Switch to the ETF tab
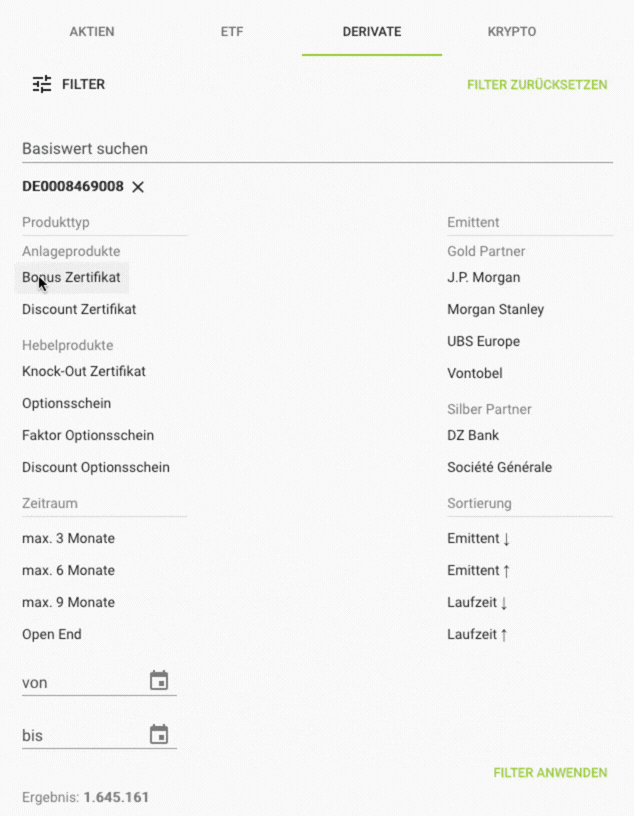The width and height of the screenshot is (634, 816). [232, 32]
